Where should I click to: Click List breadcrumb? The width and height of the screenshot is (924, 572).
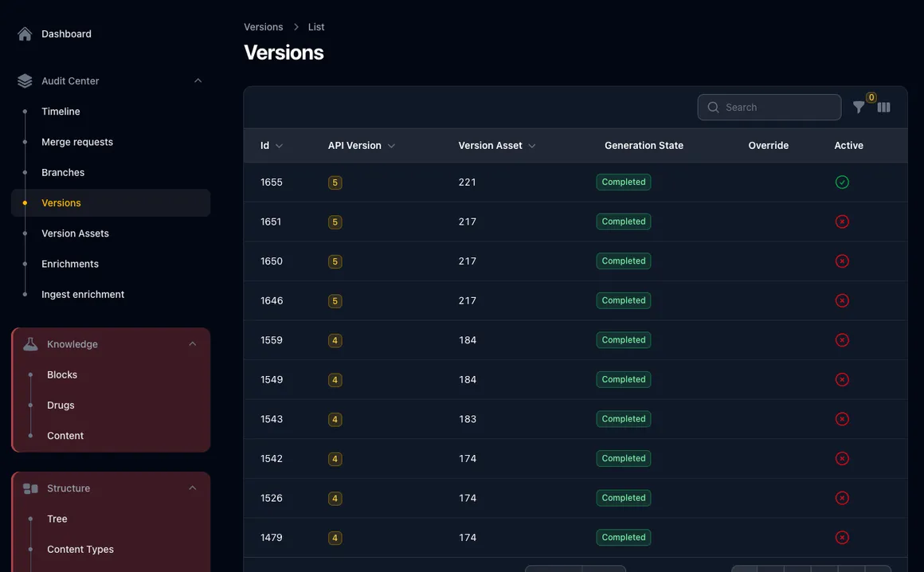pos(316,27)
